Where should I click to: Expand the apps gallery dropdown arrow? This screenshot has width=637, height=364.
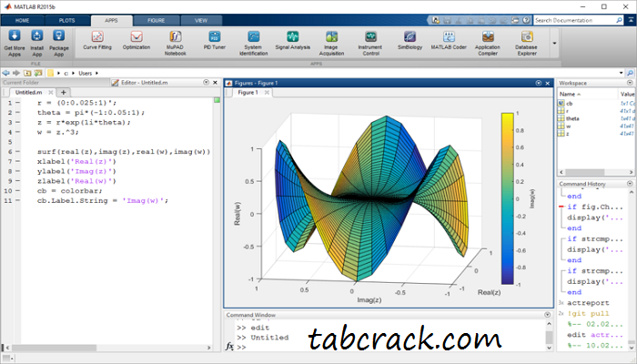(554, 43)
